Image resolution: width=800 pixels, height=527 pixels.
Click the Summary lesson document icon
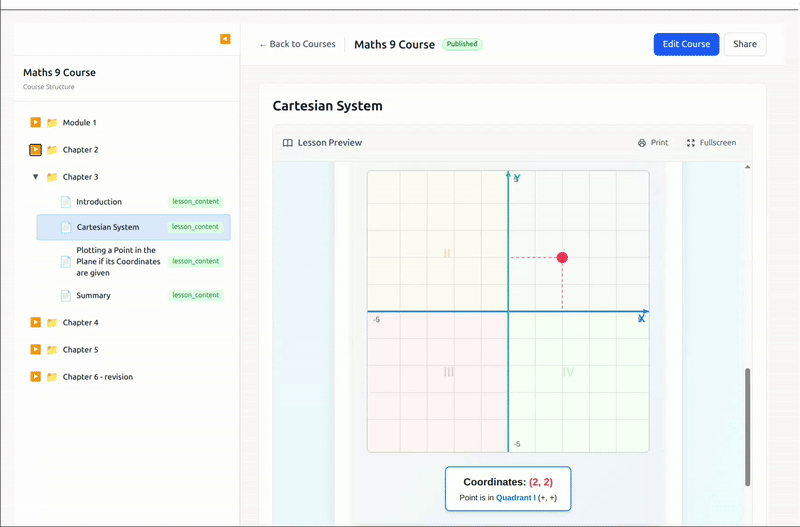pos(66,296)
